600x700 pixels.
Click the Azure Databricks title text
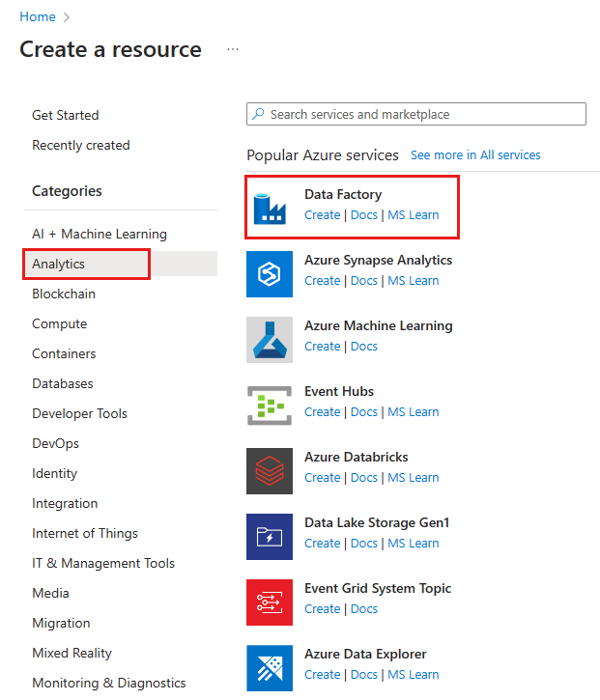pyautogui.click(x=357, y=457)
